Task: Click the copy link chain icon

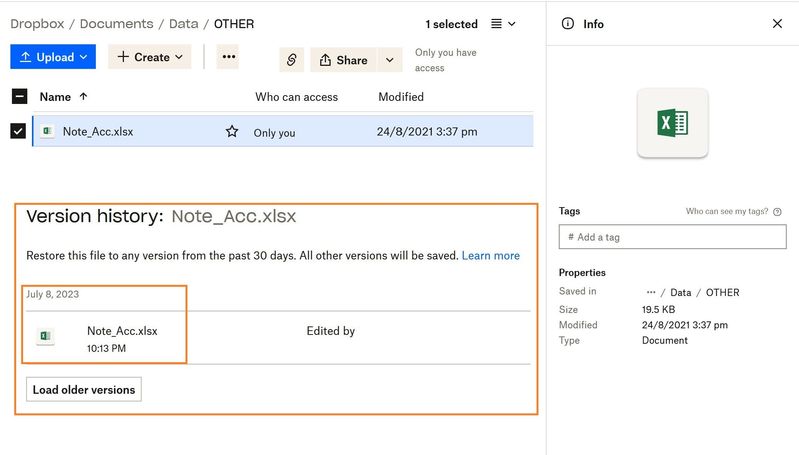Action: click(x=291, y=60)
